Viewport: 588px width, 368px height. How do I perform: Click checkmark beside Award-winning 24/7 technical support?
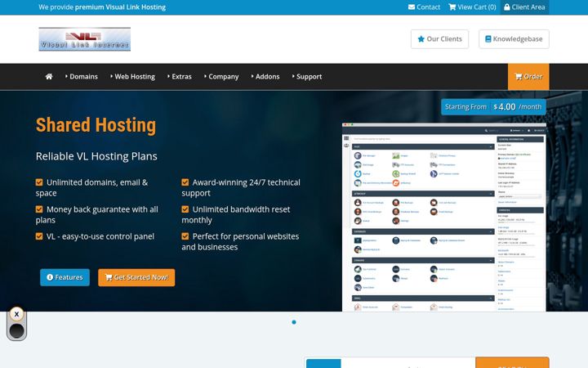pyautogui.click(x=185, y=182)
